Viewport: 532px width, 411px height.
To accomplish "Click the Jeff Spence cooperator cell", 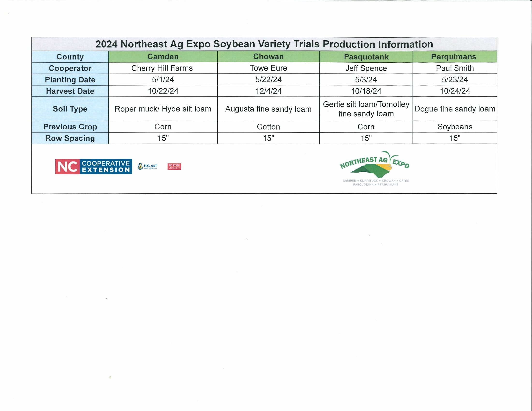I will (366, 68).
